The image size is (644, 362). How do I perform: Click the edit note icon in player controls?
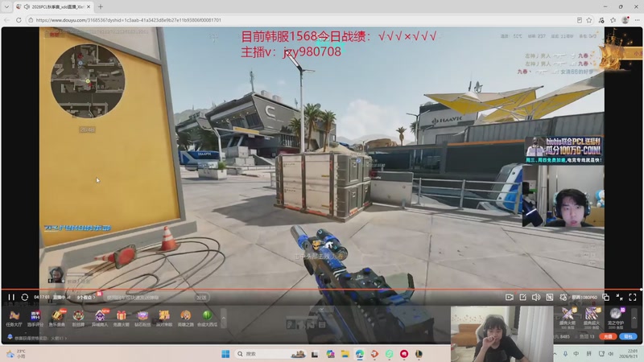tap(522, 297)
